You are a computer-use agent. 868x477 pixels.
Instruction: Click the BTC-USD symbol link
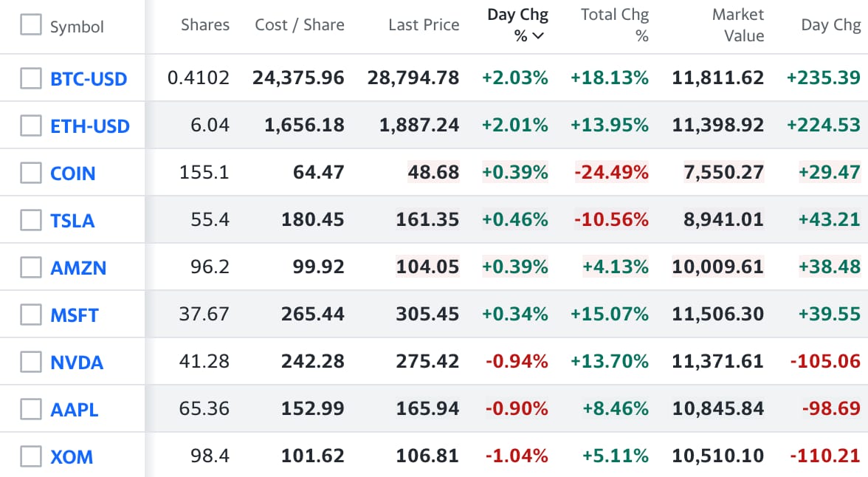89,79
